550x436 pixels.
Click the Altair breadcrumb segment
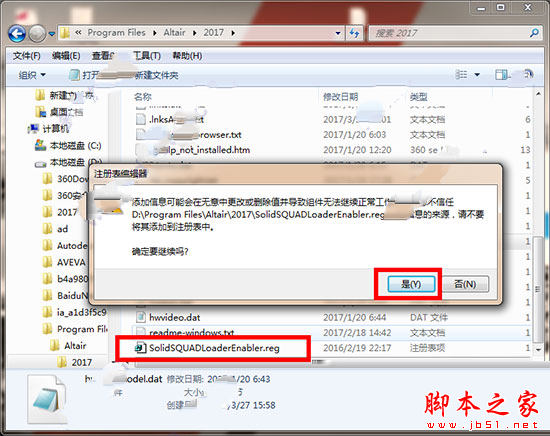pyautogui.click(x=174, y=33)
